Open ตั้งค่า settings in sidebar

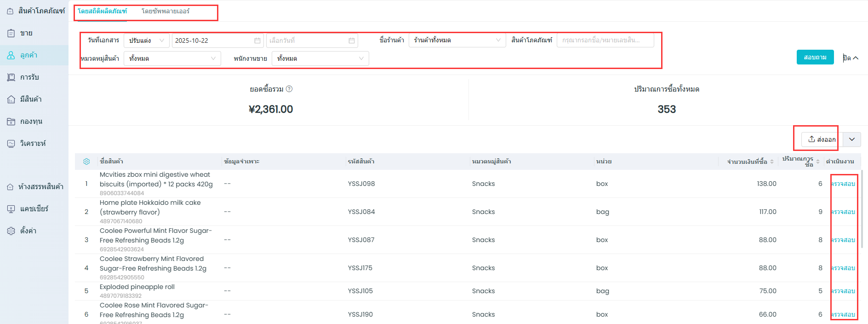pos(28,231)
